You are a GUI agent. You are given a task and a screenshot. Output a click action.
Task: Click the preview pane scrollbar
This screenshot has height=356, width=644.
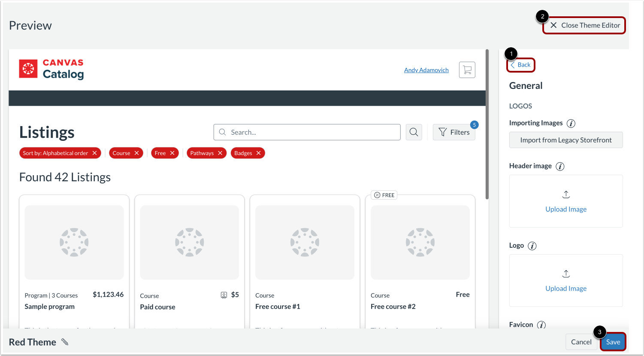coord(487,125)
